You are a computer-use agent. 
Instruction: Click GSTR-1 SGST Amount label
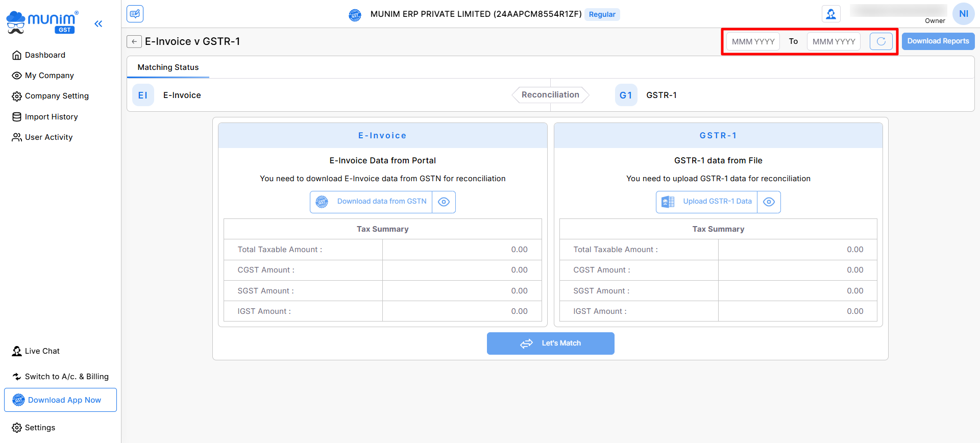(x=601, y=291)
